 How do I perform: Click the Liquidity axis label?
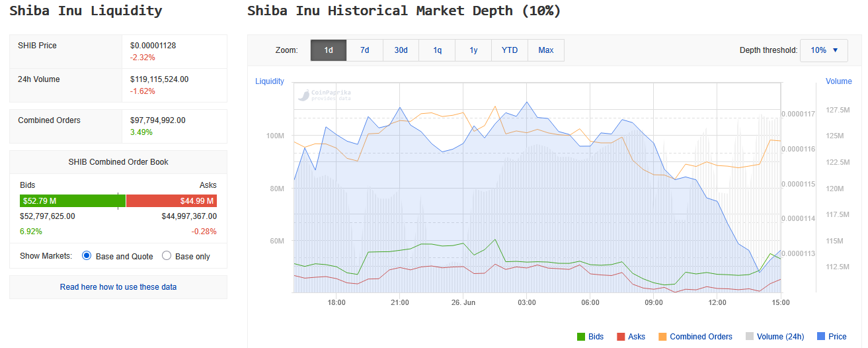pyautogui.click(x=270, y=81)
